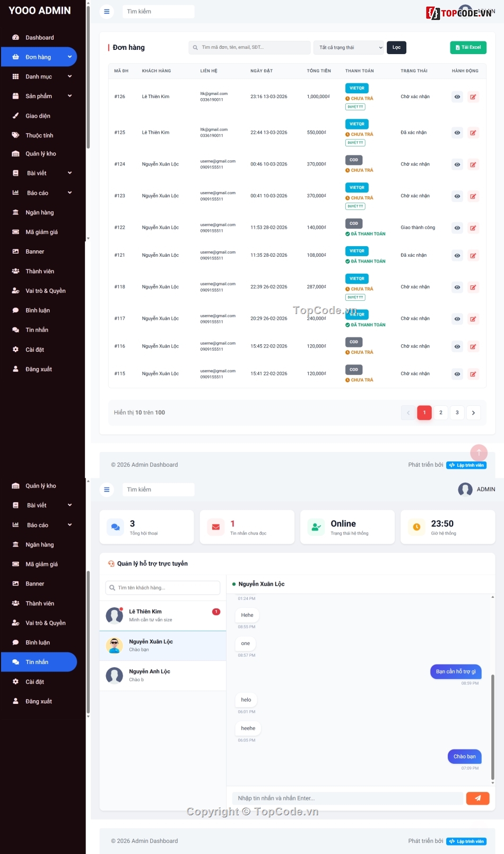
Task: Download orders with Tải Excel button
Action: [468, 48]
